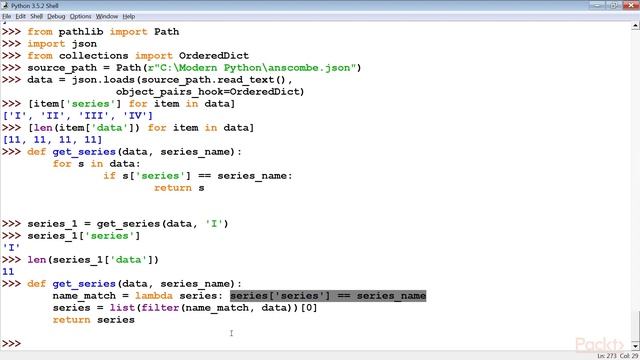
Task: Click the scrollbar up arrow
Action: [x=636, y=26]
